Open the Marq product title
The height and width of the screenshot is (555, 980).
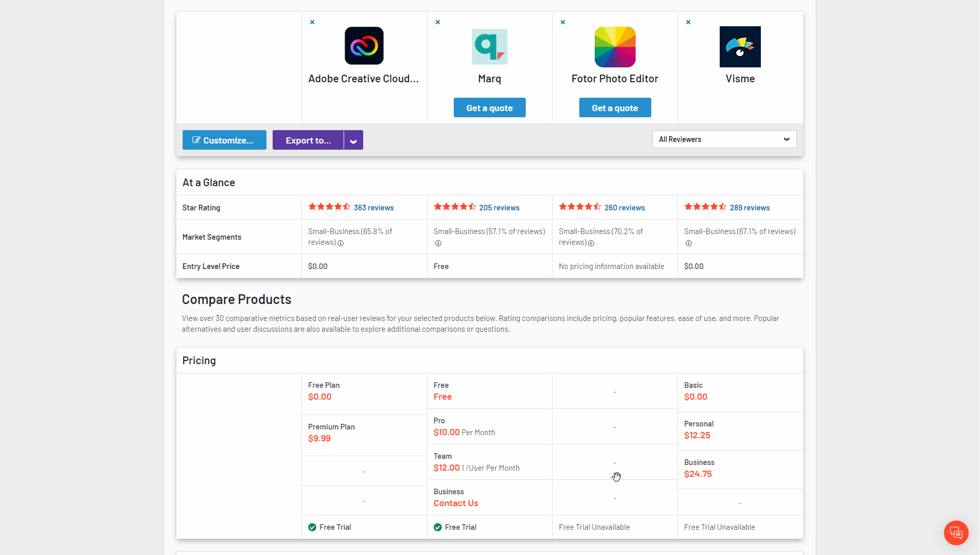[490, 79]
